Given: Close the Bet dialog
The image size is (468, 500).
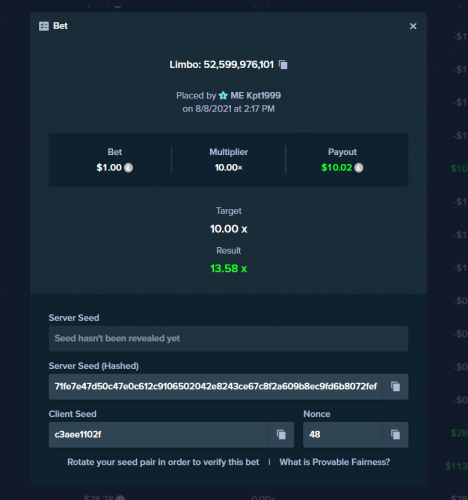Looking at the screenshot, I should point(413,26).
